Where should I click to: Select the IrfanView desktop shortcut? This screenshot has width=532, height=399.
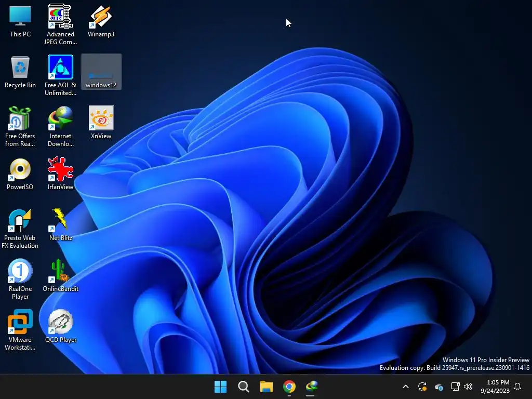point(60,174)
